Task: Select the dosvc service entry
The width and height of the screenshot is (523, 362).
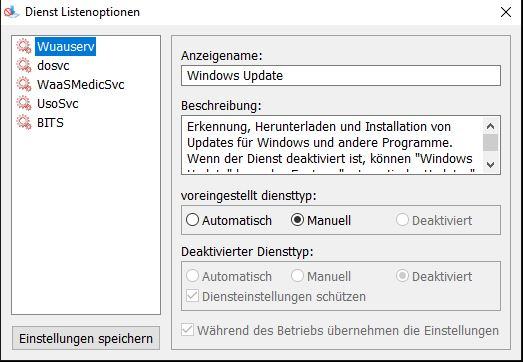Action: tap(53, 65)
